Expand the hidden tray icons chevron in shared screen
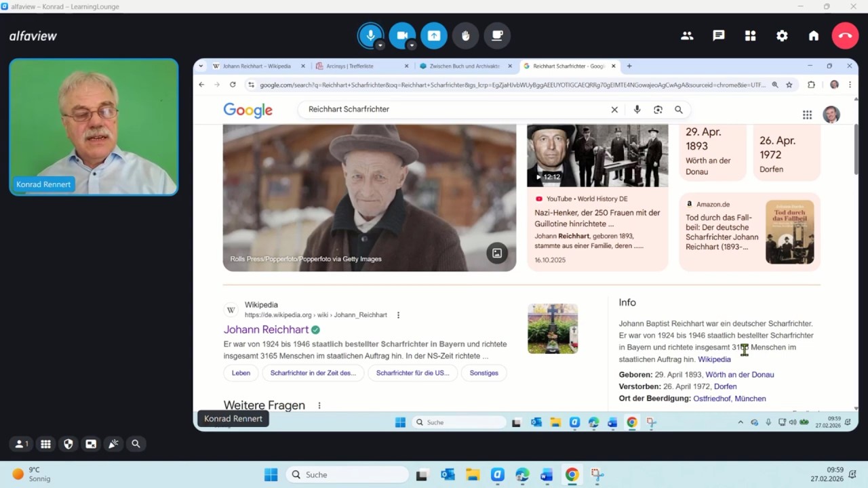This screenshot has width=868, height=488. pos(741,422)
